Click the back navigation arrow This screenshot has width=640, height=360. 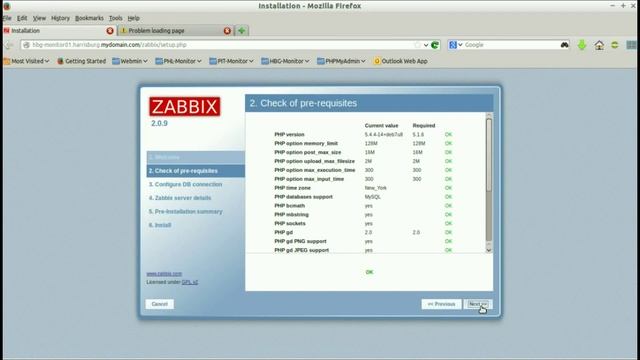(9, 45)
